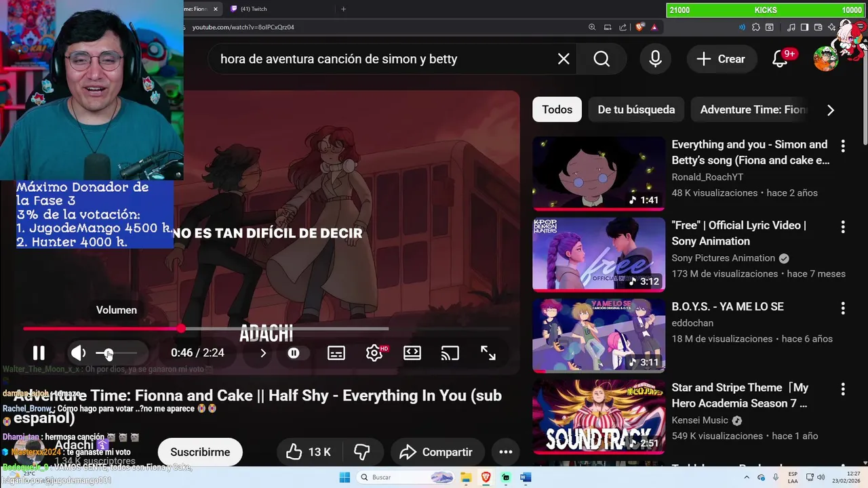Screen dimensions: 868x488
Task: Run search with the magnifier button
Action: 601,59
